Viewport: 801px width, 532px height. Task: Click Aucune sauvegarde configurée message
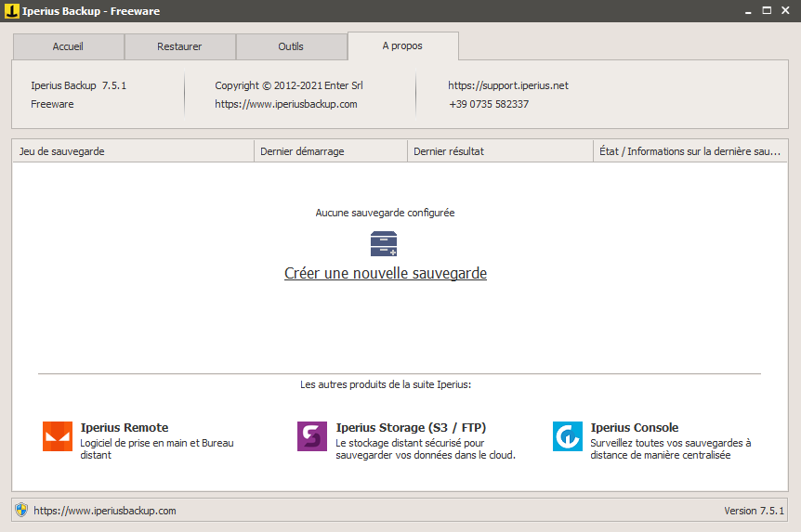386,213
